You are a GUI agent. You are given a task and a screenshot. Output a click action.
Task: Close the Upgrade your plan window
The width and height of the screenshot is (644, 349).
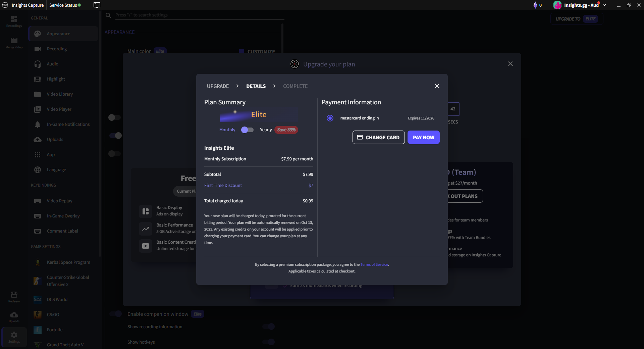(510, 64)
